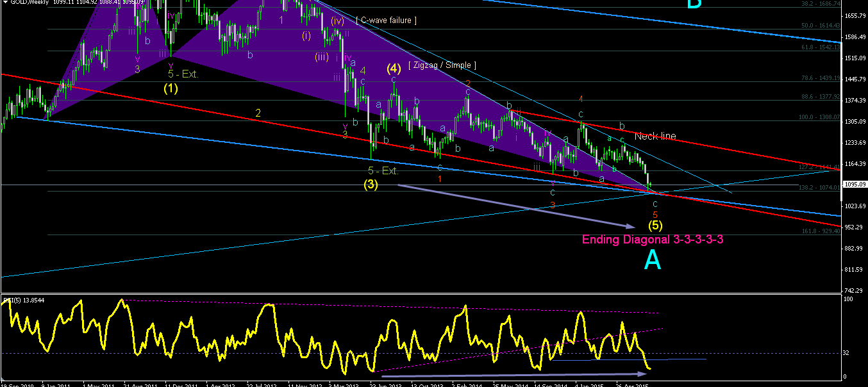
Task: Click the RSI(5) 13.8544 indicator label
Action: (x=25, y=299)
